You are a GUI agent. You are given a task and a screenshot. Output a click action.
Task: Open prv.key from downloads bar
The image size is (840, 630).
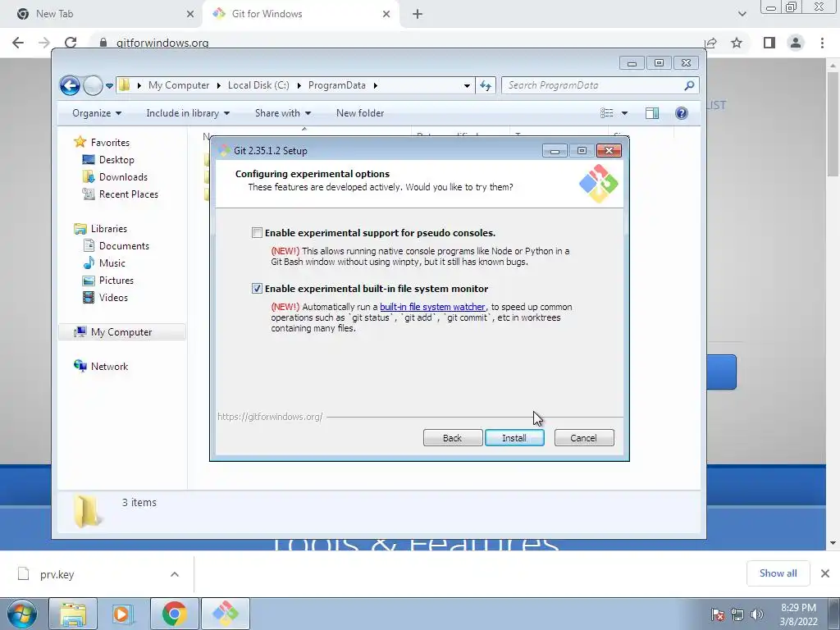(x=57, y=574)
